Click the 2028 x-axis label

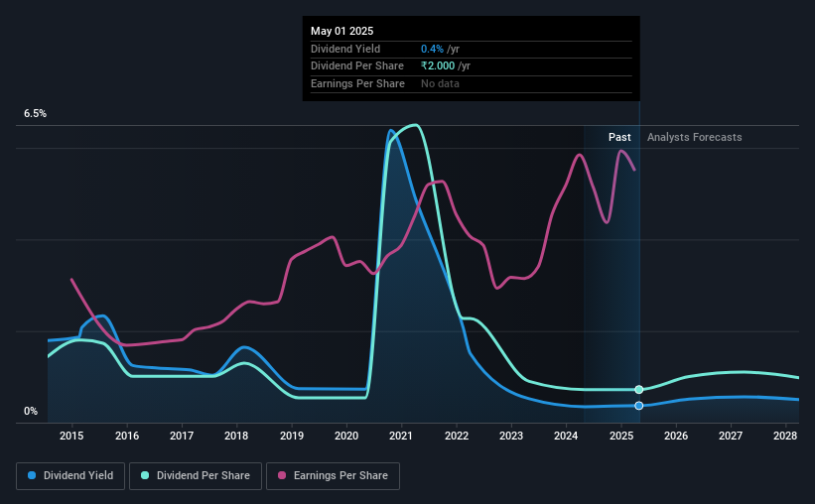[x=785, y=436]
